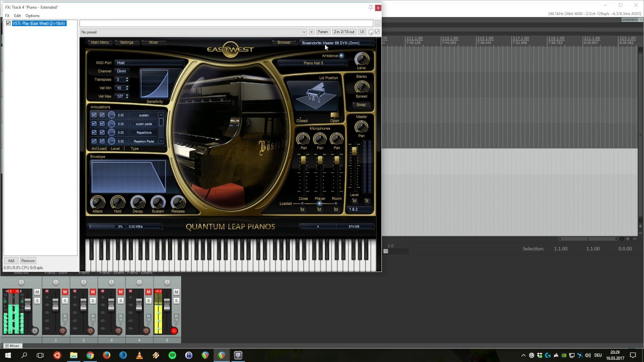
Task: Open the plugin Main Menu
Action: pyautogui.click(x=100, y=42)
